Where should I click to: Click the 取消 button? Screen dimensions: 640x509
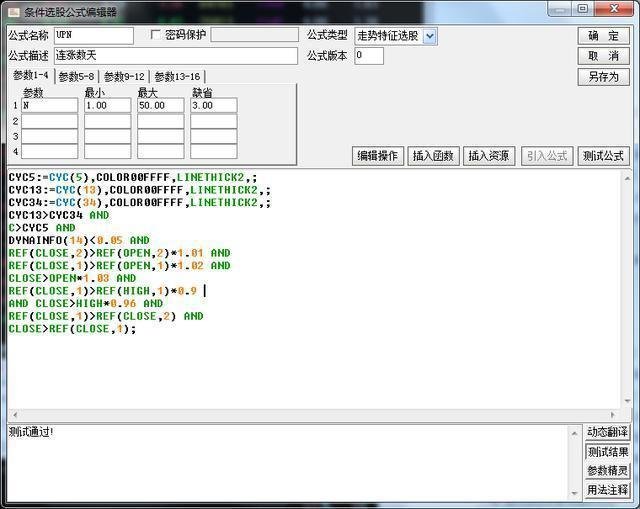click(603, 56)
